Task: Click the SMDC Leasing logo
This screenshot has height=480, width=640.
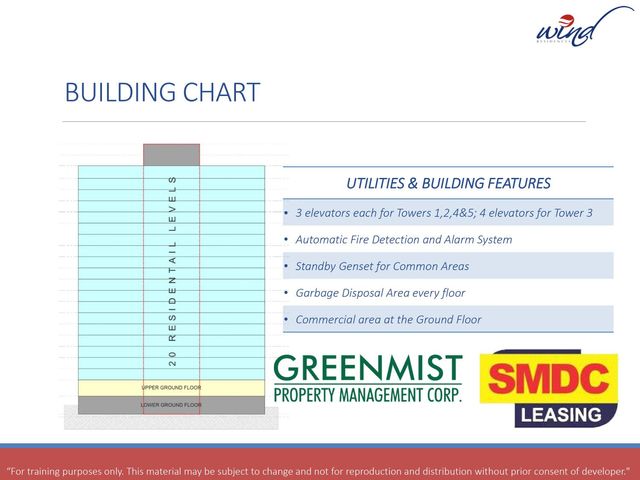Action: click(x=549, y=388)
